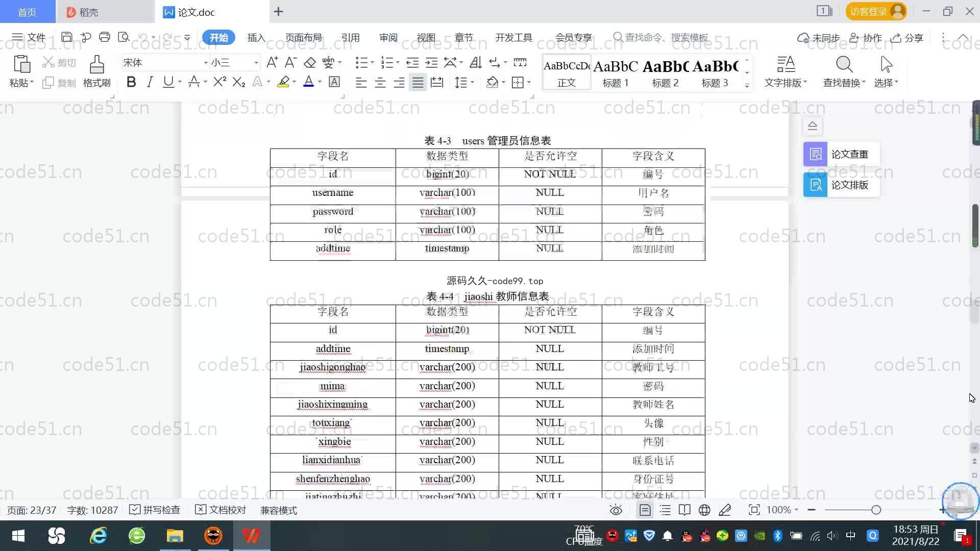Open the font size dropdown
The width and height of the screenshot is (980, 551).
tap(256, 63)
